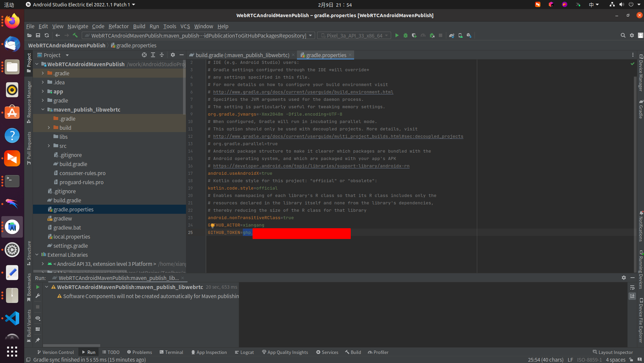Click the wrench icon in Run panel
The width and height of the screenshot is (644, 363).
point(38,296)
